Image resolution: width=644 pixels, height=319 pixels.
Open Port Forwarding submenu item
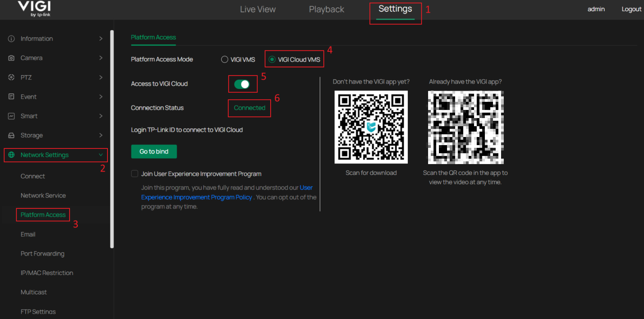(43, 254)
